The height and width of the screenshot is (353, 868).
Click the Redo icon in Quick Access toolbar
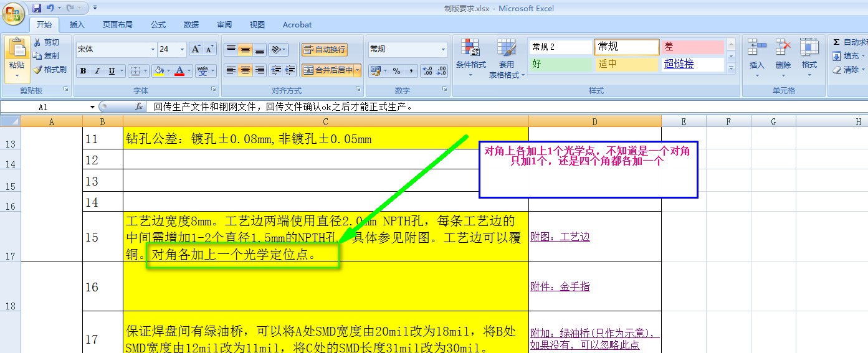point(70,8)
